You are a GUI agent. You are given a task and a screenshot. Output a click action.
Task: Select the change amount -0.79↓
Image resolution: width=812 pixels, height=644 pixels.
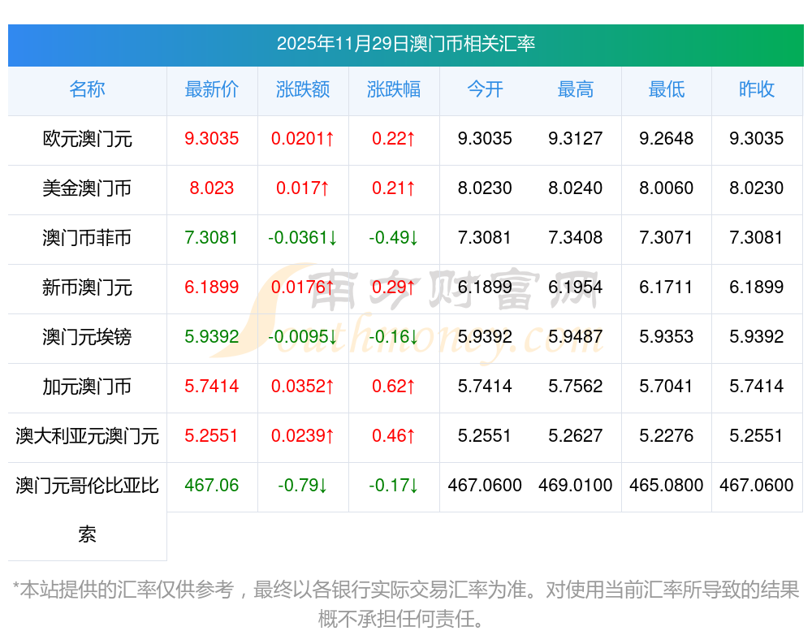(x=302, y=485)
